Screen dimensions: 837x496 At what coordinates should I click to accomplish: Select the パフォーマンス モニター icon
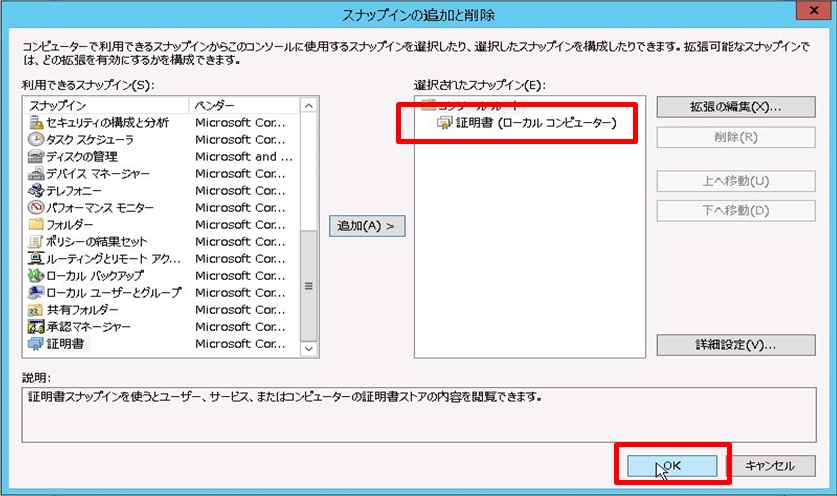pos(37,208)
